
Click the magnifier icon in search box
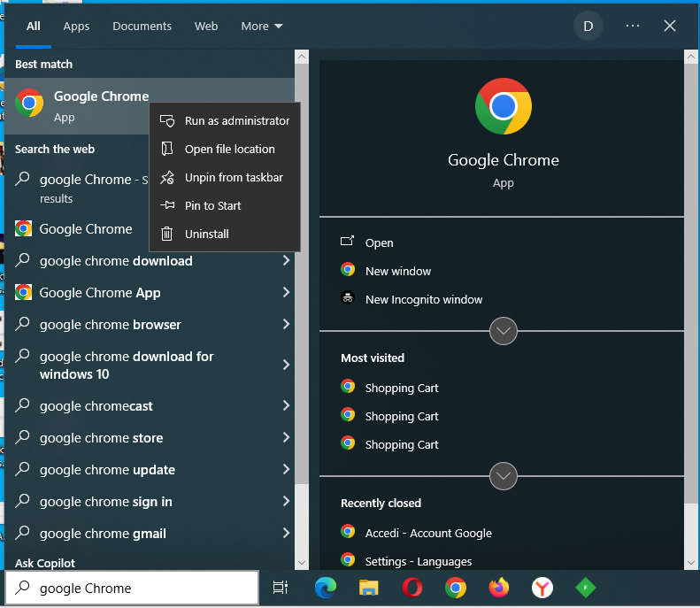[x=22, y=588]
